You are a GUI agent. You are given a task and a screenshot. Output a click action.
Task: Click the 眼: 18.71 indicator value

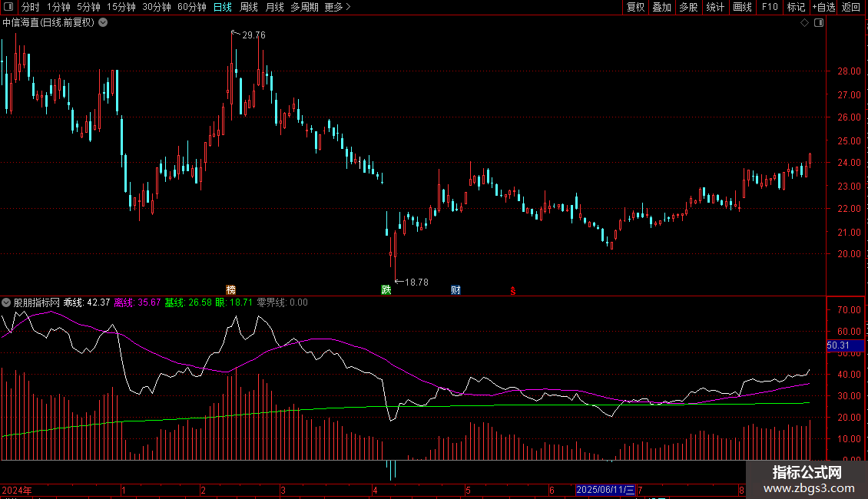pos(234,302)
